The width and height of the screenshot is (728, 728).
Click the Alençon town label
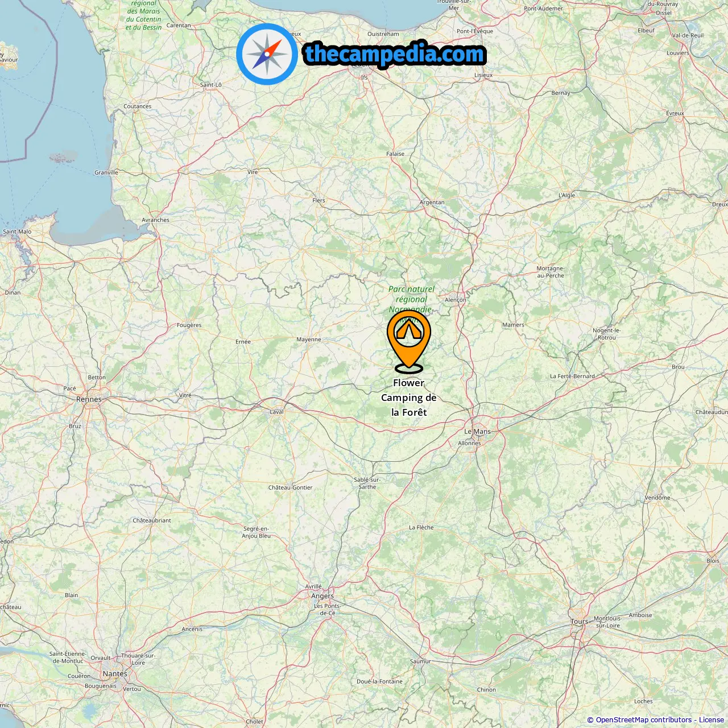coord(456,300)
